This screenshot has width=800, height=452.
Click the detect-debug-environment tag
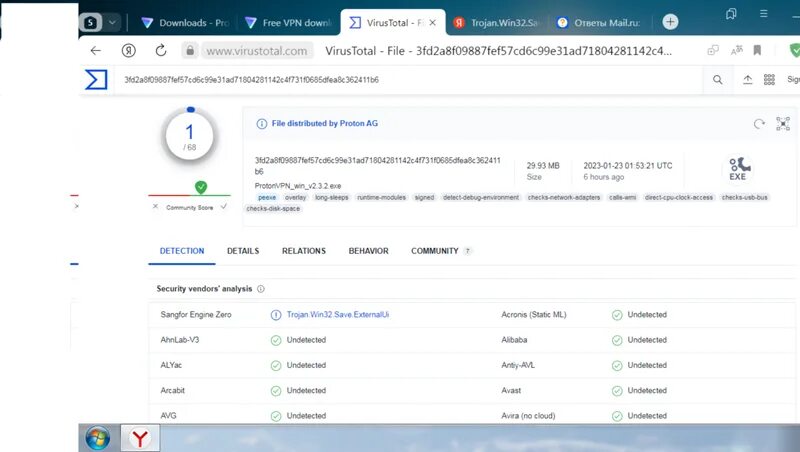pos(481,197)
